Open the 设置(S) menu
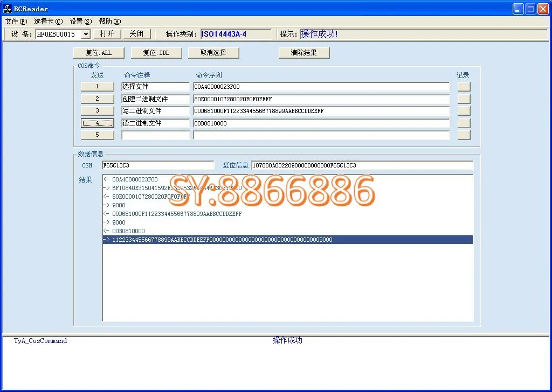 81,22
